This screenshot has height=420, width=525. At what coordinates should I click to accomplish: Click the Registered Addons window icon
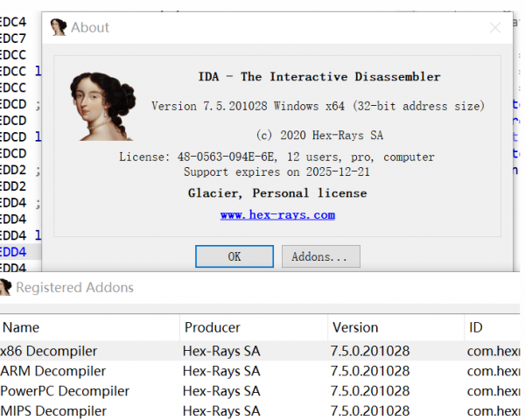pyautogui.click(x=5, y=287)
